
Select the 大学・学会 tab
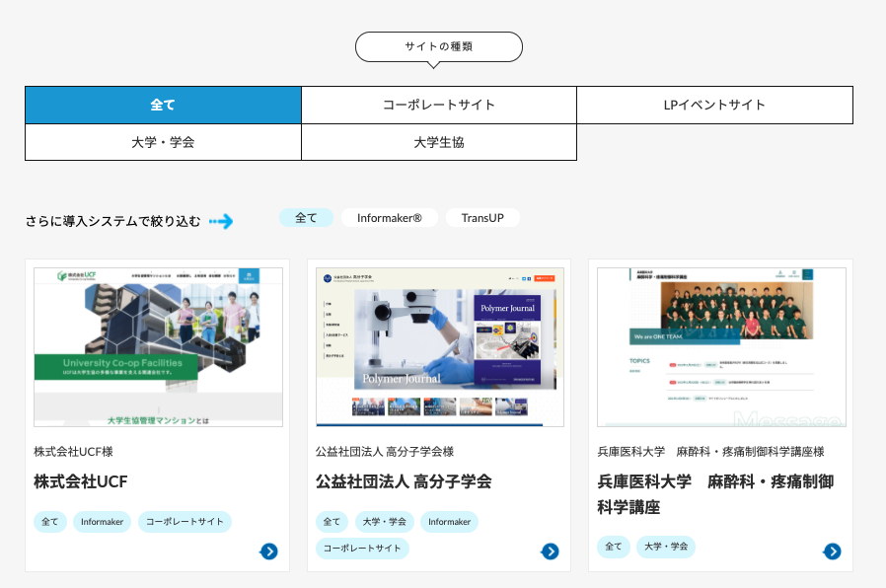tap(163, 142)
